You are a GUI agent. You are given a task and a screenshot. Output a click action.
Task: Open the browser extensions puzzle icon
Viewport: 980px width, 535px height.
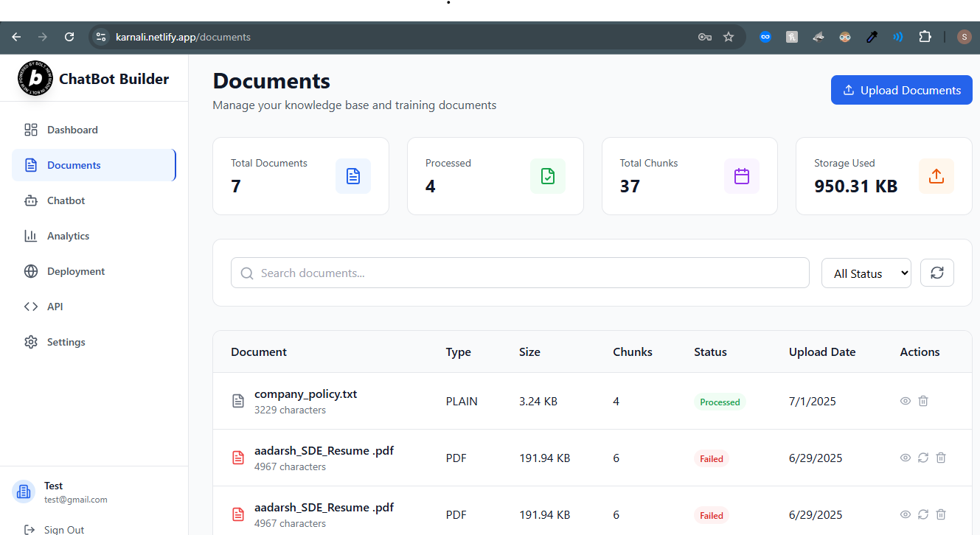[x=925, y=37]
